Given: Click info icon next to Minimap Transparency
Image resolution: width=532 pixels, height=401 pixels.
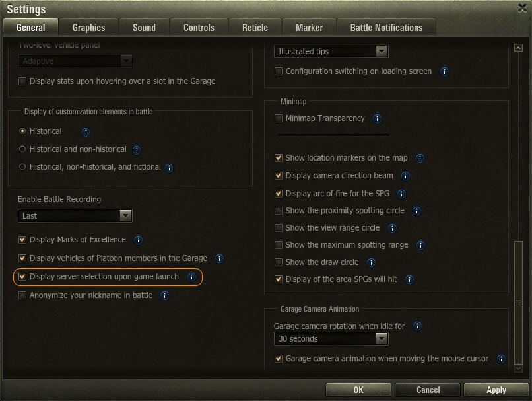Looking at the screenshot, I should pos(378,119).
